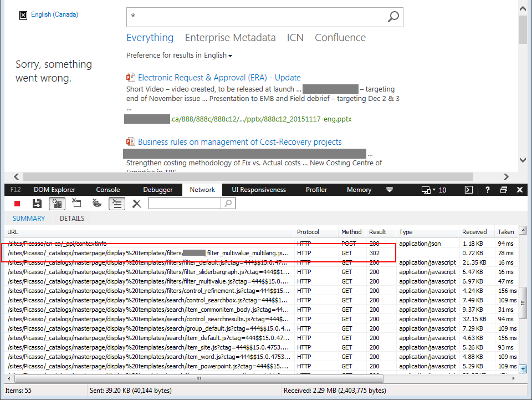Close the English (Canada) language checkbox

pos(23,15)
